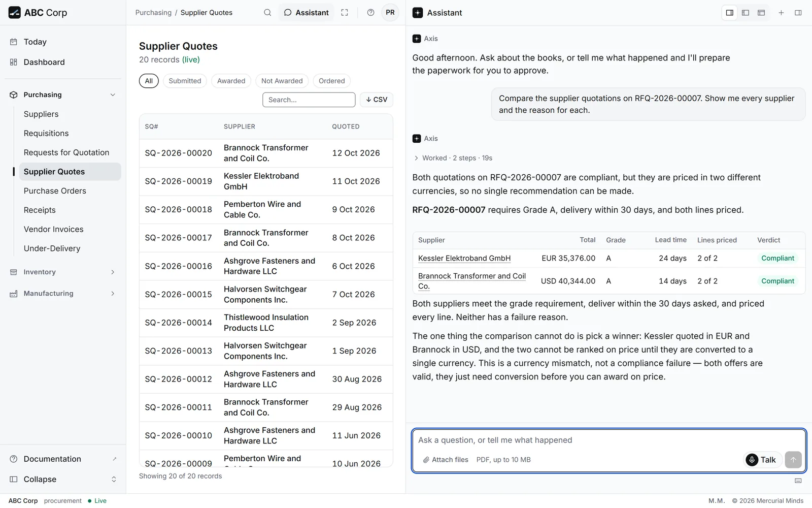Click the Purchasing breadcrumb
The width and height of the screenshot is (812, 508).
[x=153, y=13]
